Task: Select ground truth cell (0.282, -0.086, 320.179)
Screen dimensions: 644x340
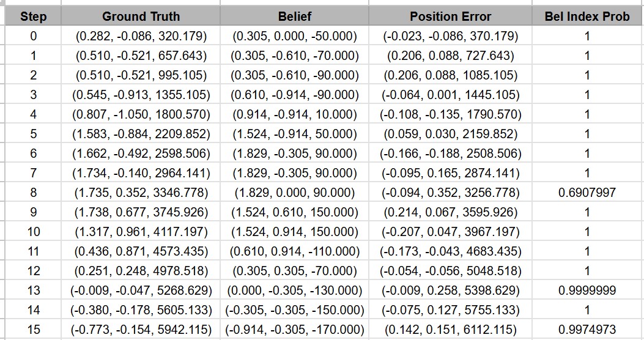Action: pos(141,36)
